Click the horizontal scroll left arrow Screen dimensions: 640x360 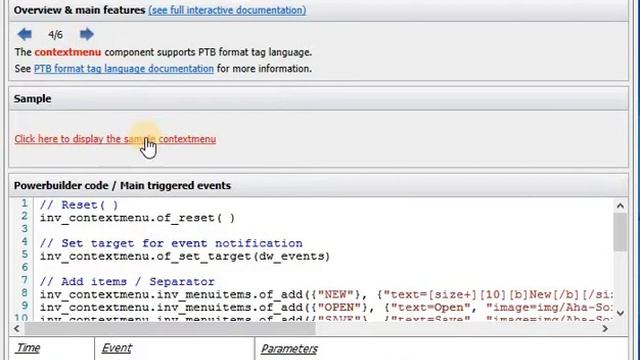tap(17, 328)
